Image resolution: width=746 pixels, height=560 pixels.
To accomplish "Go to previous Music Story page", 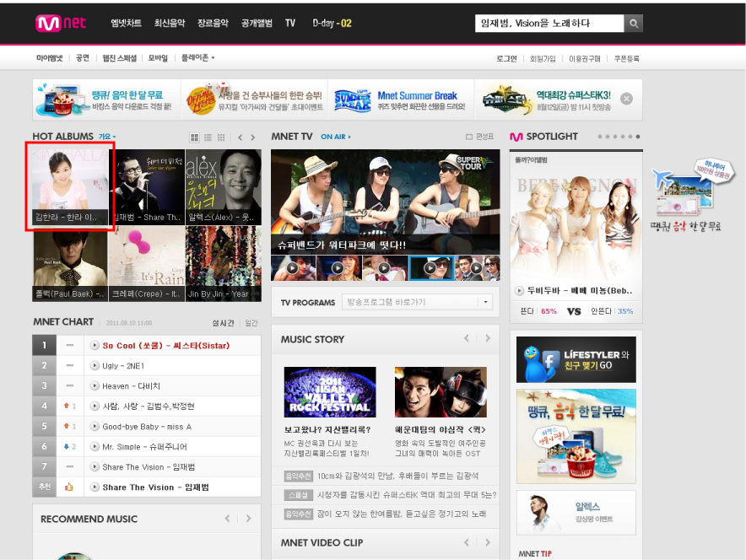I will [x=467, y=338].
